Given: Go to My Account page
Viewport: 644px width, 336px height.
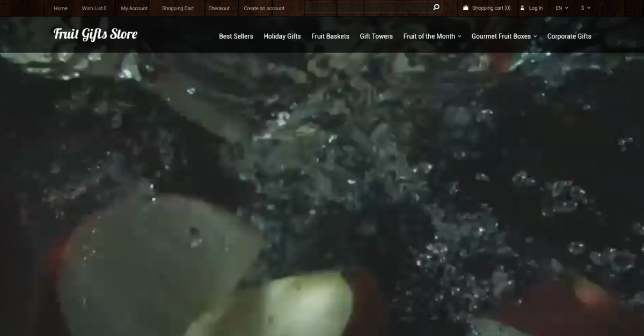Looking at the screenshot, I should (x=134, y=8).
